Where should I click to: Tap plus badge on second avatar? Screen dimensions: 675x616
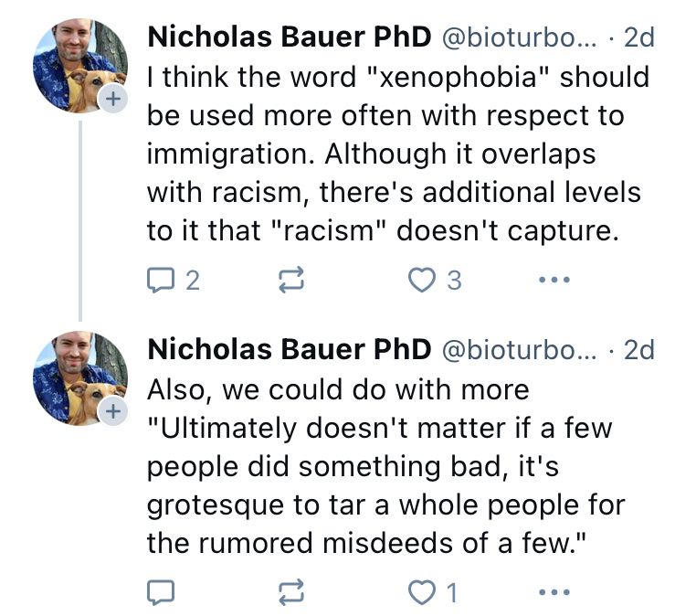click(x=113, y=412)
